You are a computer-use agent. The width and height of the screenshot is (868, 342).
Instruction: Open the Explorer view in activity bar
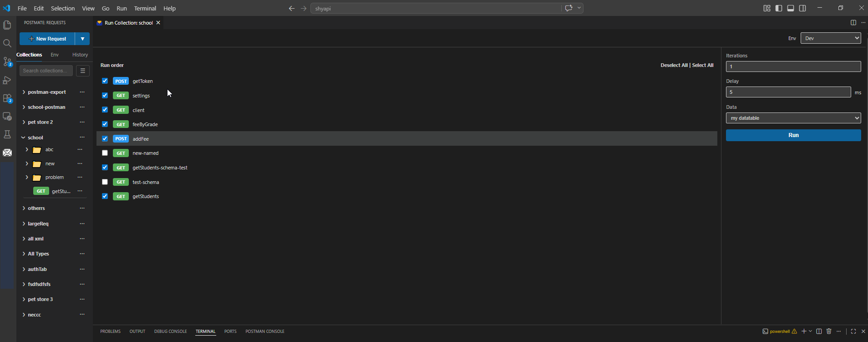click(x=7, y=25)
